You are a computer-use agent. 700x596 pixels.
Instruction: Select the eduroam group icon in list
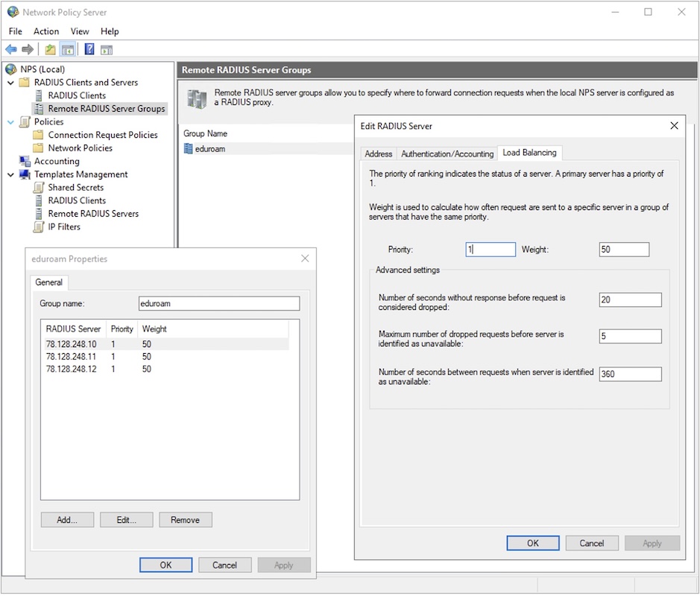tap(189, 149)
